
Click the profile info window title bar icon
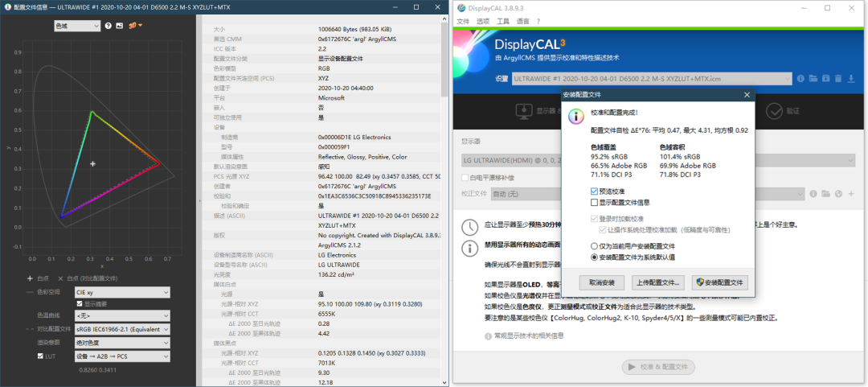(x=7, y=8)
